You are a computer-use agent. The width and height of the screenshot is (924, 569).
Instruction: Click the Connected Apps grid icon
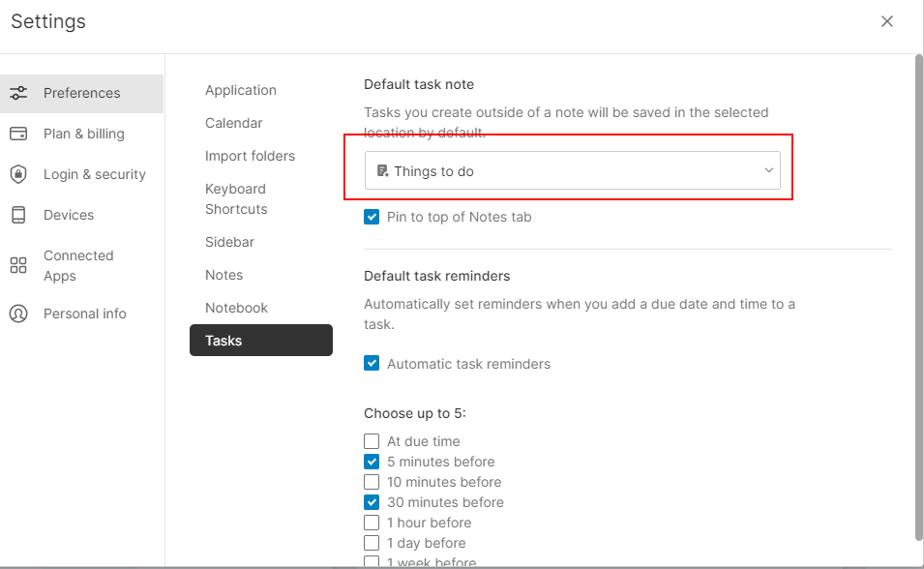pyautogui.click(x=18, y=265)
